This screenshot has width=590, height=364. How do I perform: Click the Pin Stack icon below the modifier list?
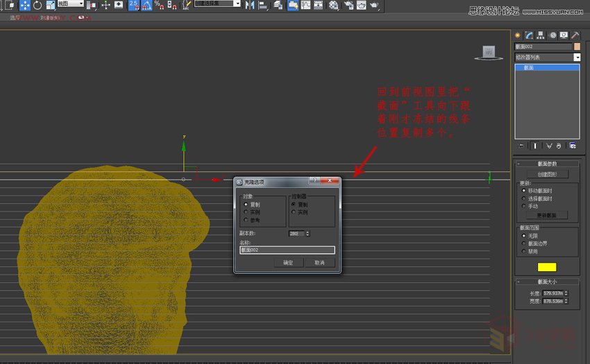click(521, 146)
